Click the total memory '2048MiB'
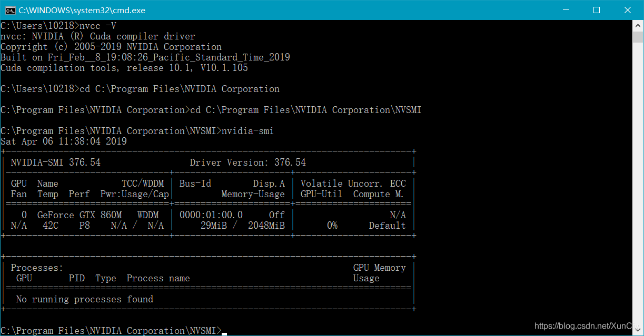Screen dimensions: 644x336 tap(266, 226)
